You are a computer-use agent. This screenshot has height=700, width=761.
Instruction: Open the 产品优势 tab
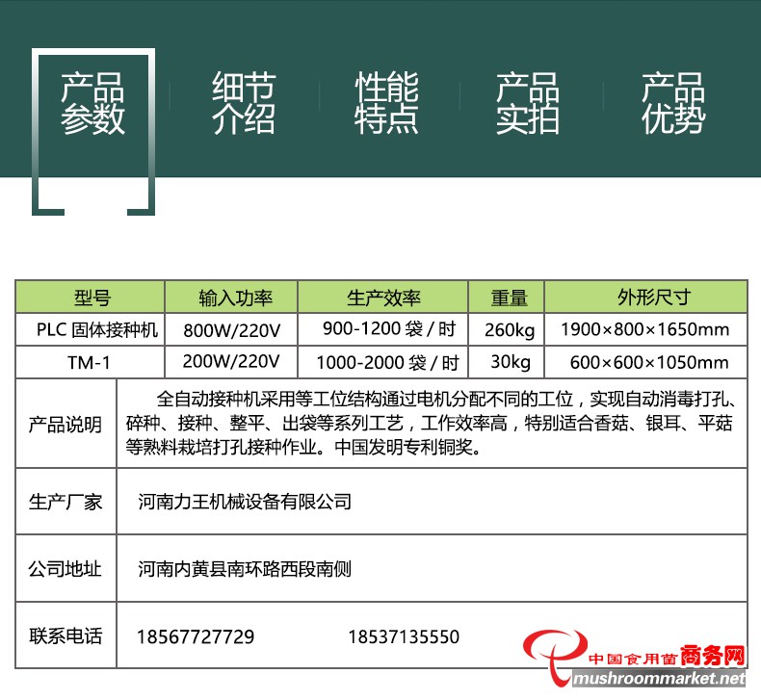click(673, 103)
